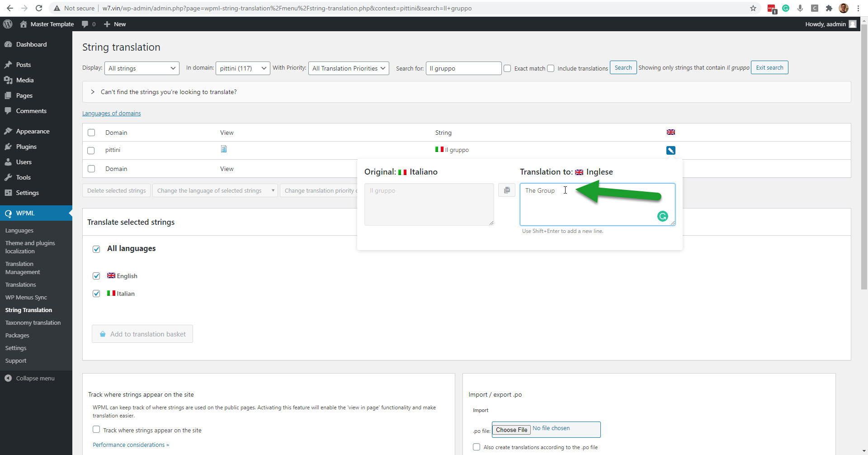This screenshot has height=455, width=868.
Task: Open Posts in sidebar
Action: point(24,65)
